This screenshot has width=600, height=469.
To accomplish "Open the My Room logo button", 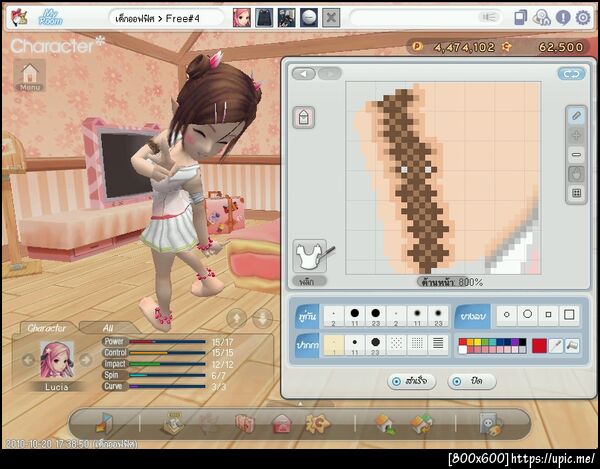I will click(51, 17).
